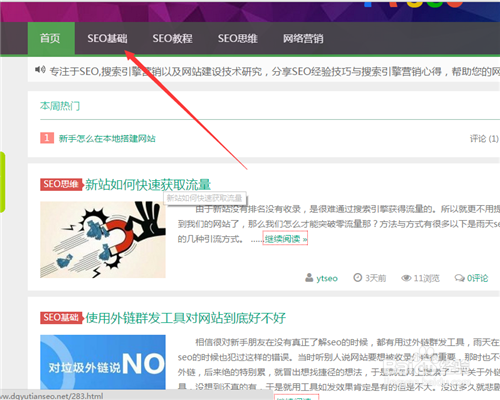Click the green side tab on left edge

tap(2, 182)
